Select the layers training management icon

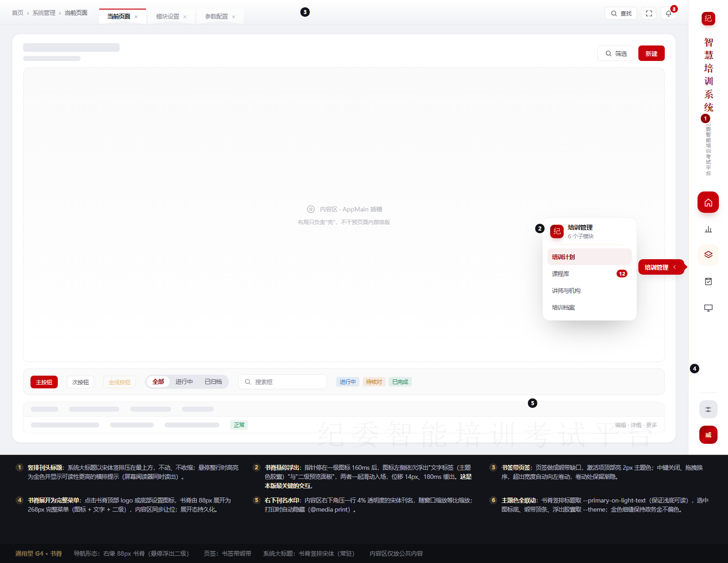708,255
